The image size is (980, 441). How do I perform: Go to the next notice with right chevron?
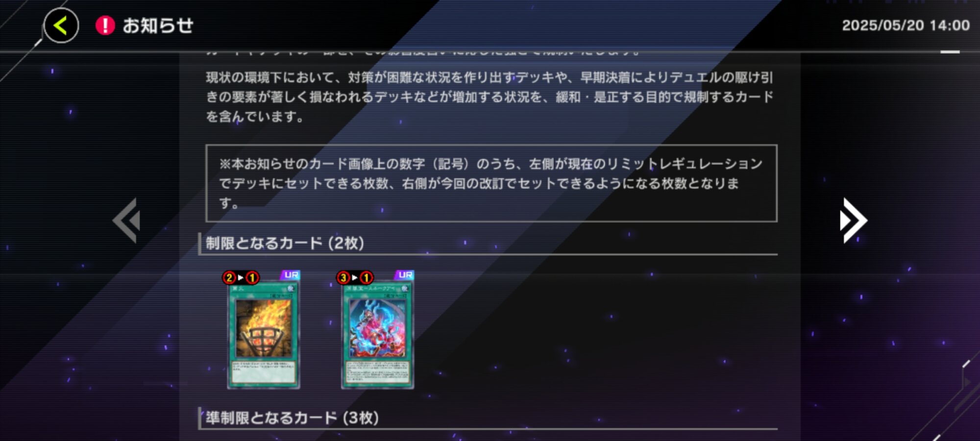coord(853,220)
